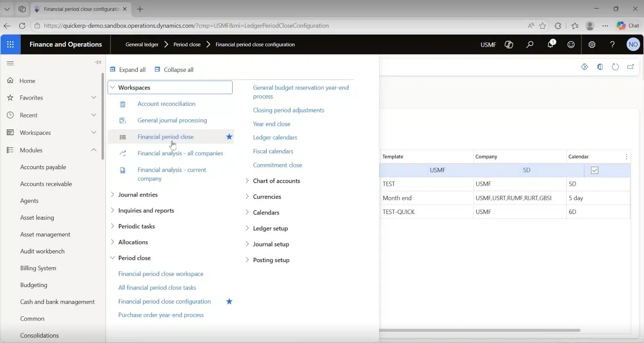Screen dimensions: 644x343
Task: Expand the Allocations group
Action: [x=112, y=242]
